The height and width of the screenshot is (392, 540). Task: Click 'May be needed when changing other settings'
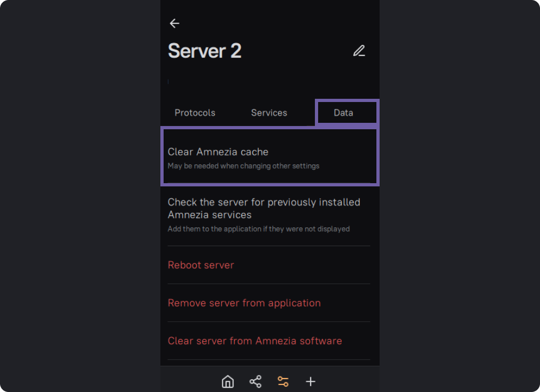pos(243,166)
